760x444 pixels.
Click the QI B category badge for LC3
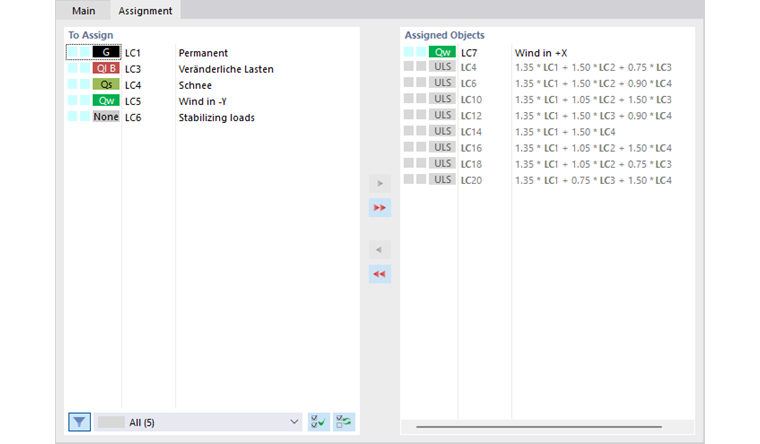(x=106, y=68)
